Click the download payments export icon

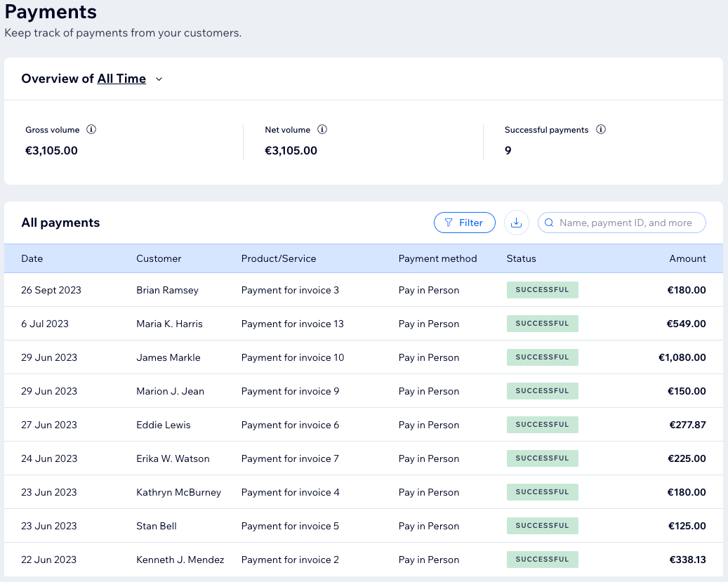(x=517, y=223)
